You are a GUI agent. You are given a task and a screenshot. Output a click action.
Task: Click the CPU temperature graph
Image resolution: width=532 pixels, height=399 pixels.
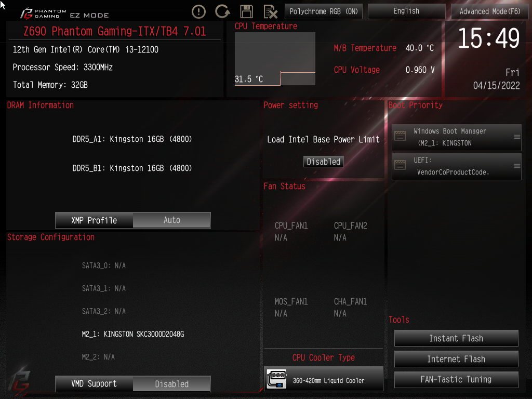275,59
